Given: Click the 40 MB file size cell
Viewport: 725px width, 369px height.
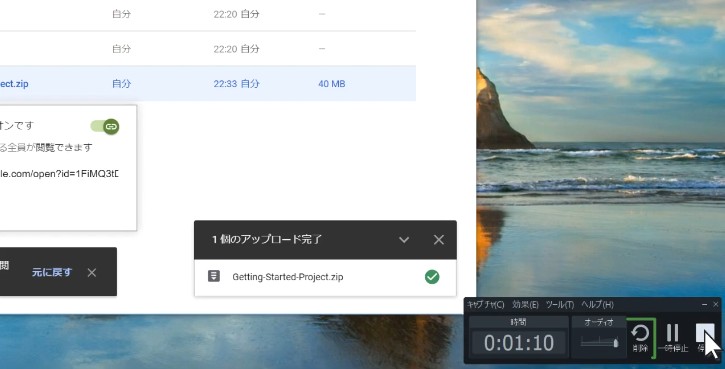Looking at the screenshot, I should coord(332,84).
